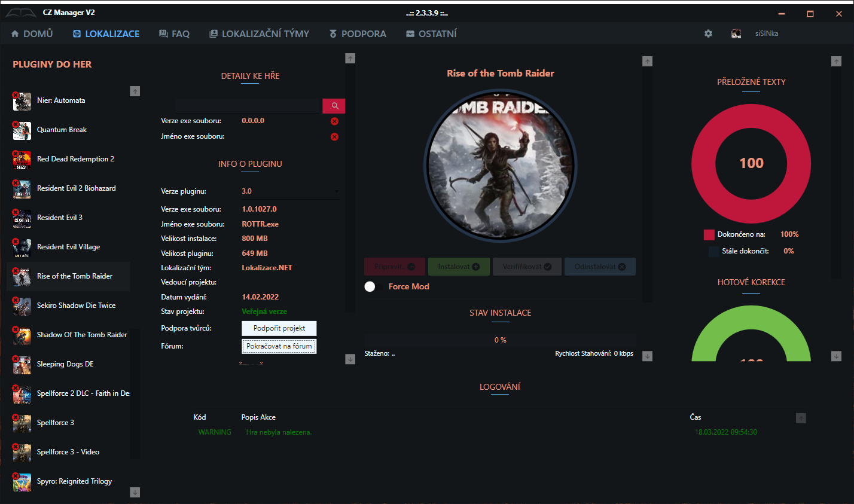Click the red search magnifier button
Screen dimensions: 854x504
(x=334, y=106)
